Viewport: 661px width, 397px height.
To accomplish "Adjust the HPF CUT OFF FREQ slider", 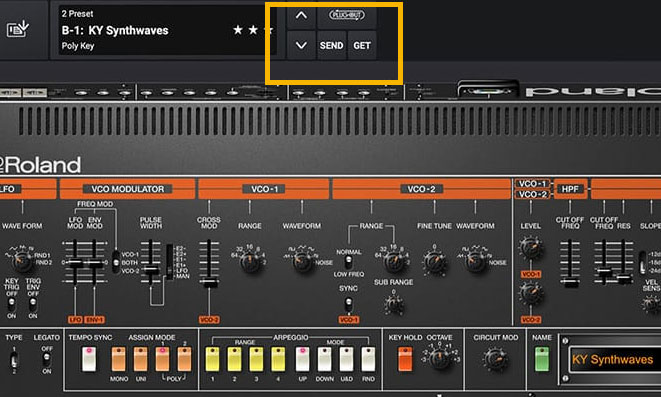I will tap(570, 282).
